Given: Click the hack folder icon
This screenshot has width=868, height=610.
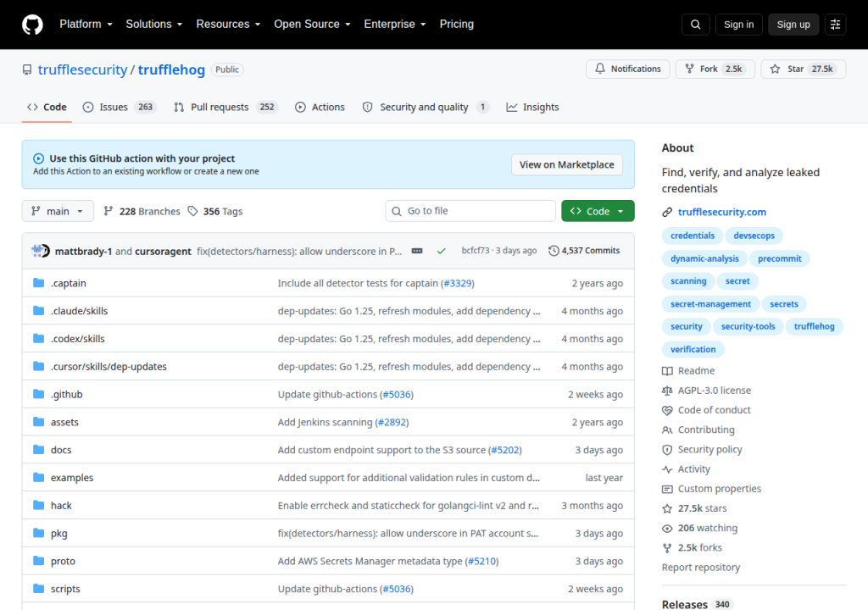Looking at the screenshot, I should click(x=38, y=506).
